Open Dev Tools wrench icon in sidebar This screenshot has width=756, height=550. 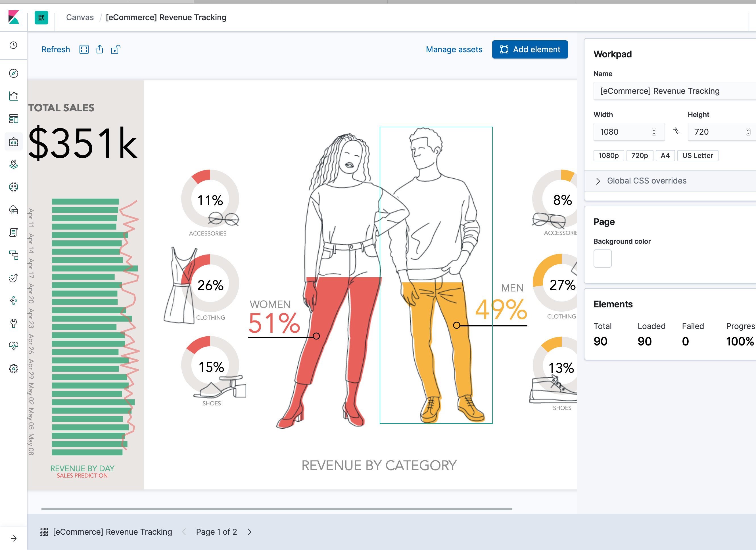point(14,323)
